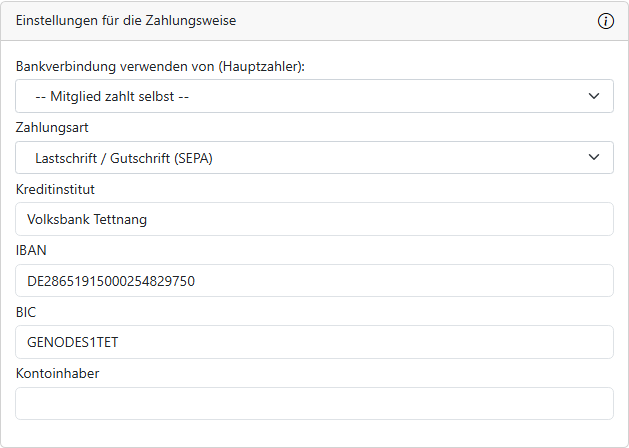Click the 'Bankverbindung verwenden von (Hauptzahler):' label
The image size is (629, 448).
[x=160, y=66]
